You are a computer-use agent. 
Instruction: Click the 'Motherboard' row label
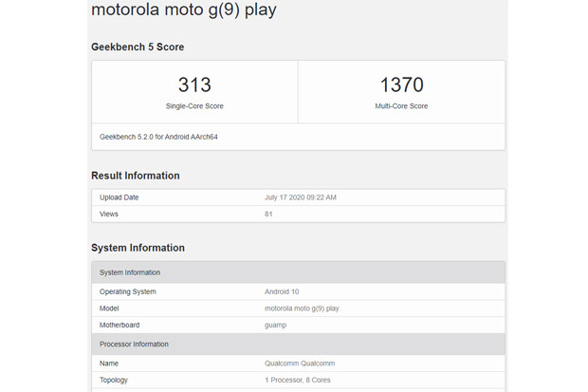click(x=119, y=326)
